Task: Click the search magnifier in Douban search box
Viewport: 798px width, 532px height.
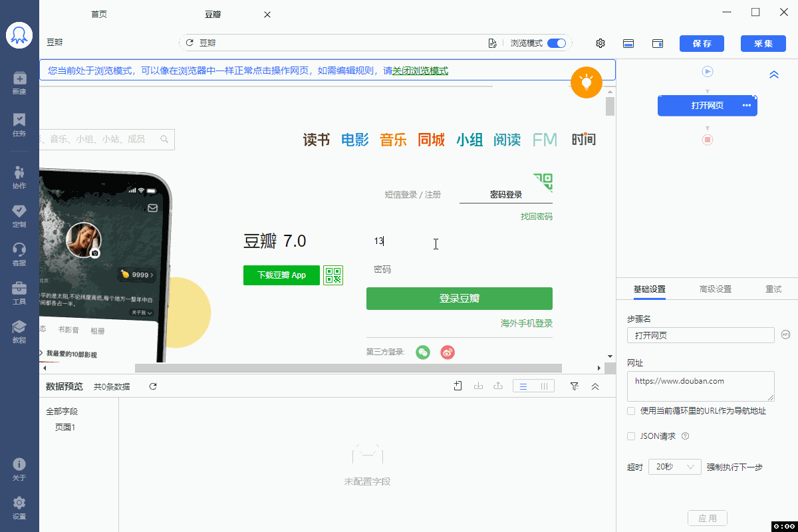Action: [x=164, y=139]
